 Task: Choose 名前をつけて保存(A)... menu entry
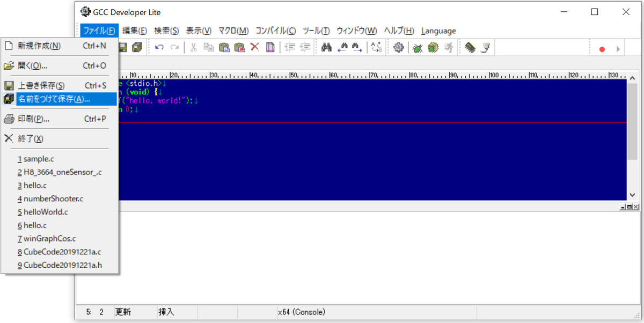[x=60, y=99]
